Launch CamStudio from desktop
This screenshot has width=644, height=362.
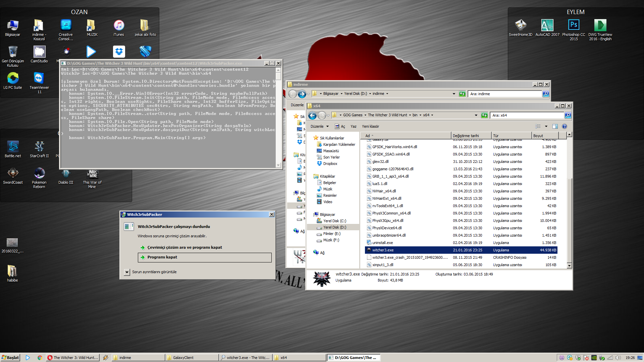[39, 54]
